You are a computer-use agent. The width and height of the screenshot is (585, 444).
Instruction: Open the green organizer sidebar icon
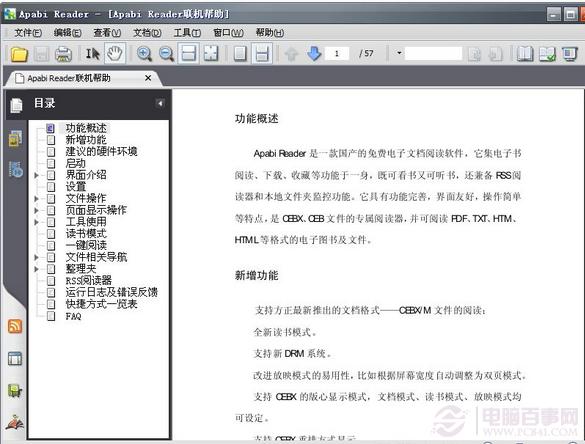[x=15, y=391]
